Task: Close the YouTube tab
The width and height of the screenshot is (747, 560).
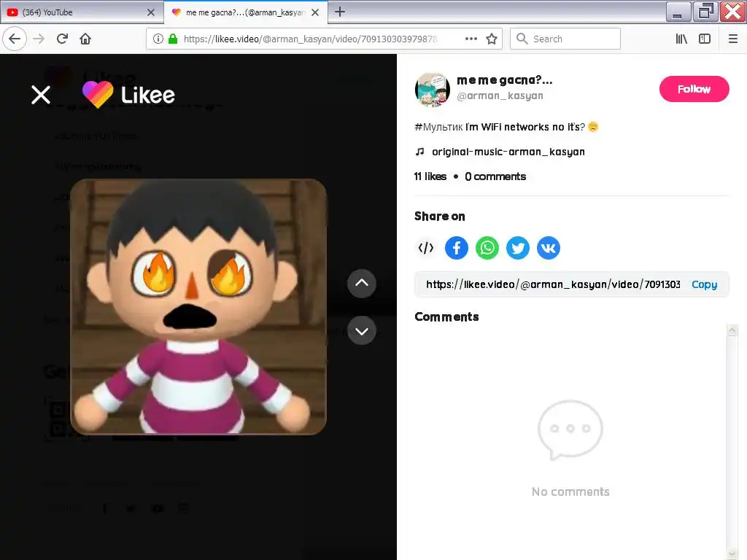Action: 150,12
